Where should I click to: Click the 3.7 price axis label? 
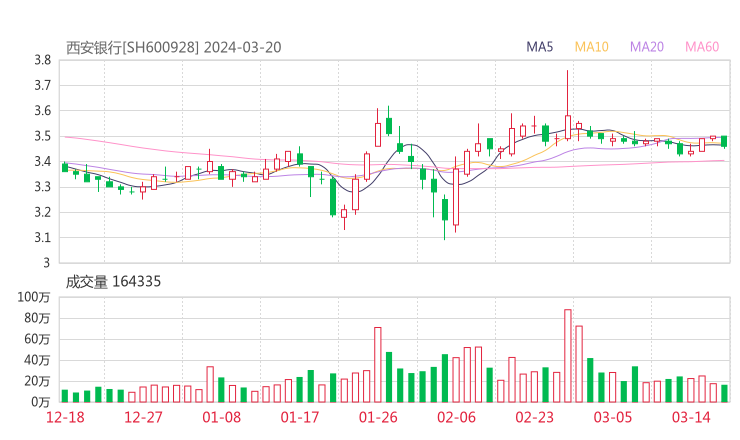coord(42,85)
